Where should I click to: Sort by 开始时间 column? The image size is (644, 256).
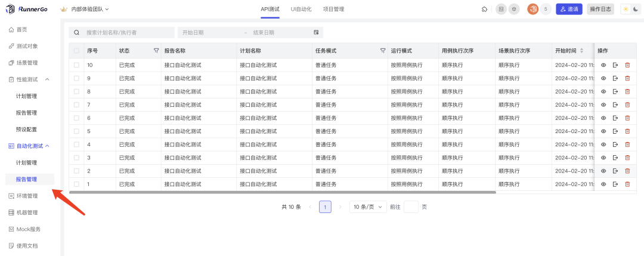click(x=581, y=51)
